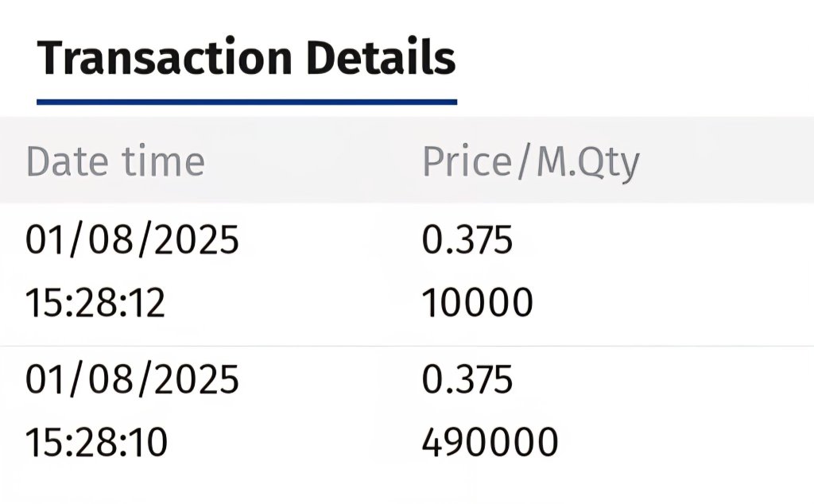Screen dimensions: 814x504
Task: Click the Price/M.Qty column header
Action: [530, 163]
